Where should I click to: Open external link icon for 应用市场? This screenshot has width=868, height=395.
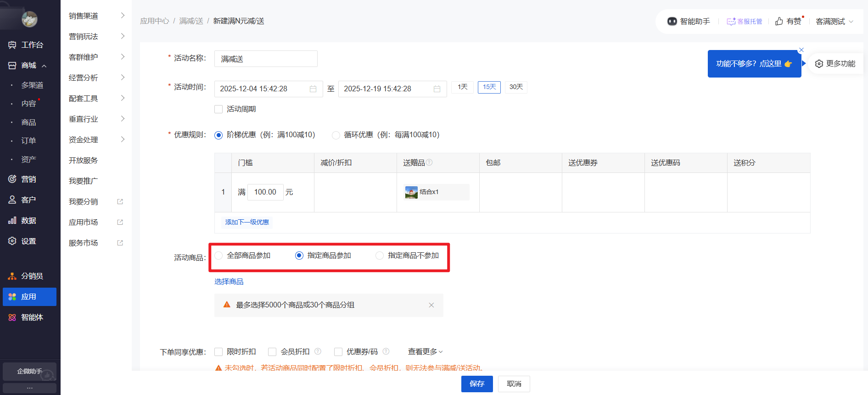[x=120, y=222]
